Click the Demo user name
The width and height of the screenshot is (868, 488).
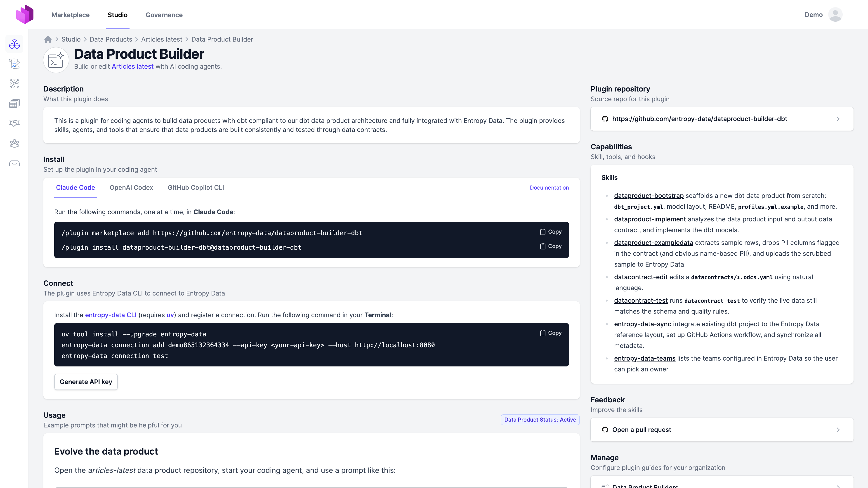[814, 14]
